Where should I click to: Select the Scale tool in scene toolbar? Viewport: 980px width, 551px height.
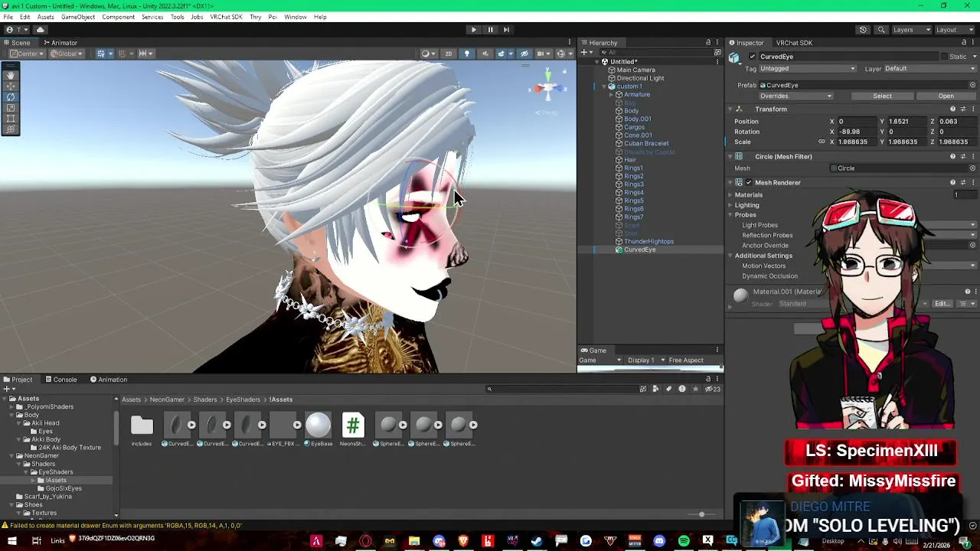[x=11, y=108]
